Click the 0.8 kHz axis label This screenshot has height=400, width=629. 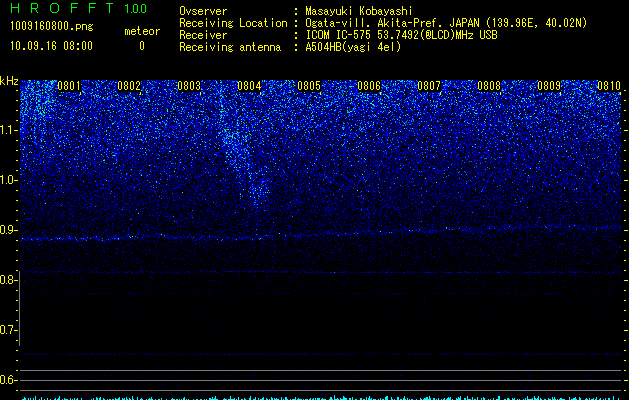[9, 280]
